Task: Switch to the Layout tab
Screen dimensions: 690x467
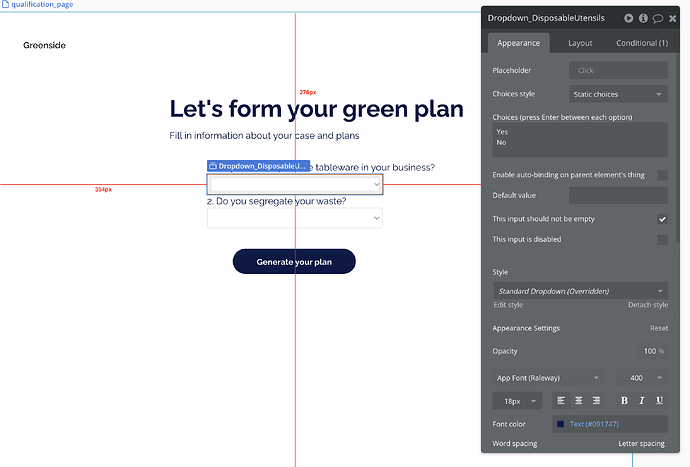Action: [x=580, y=43]
